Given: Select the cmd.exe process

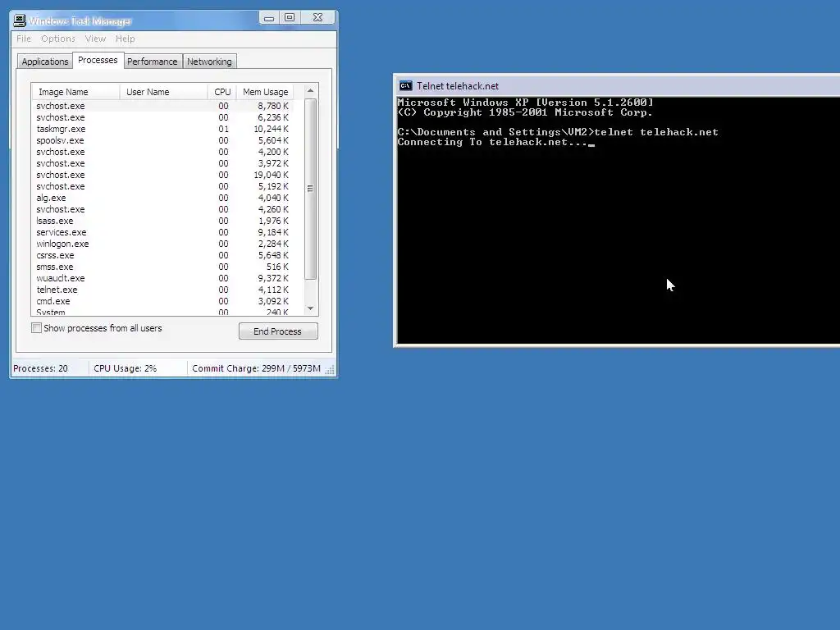Looking at the screenshot, I should tap(163, 301).
